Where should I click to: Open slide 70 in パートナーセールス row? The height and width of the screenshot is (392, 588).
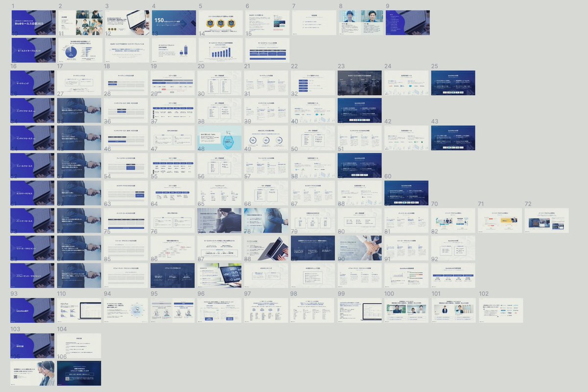(454, 220)
